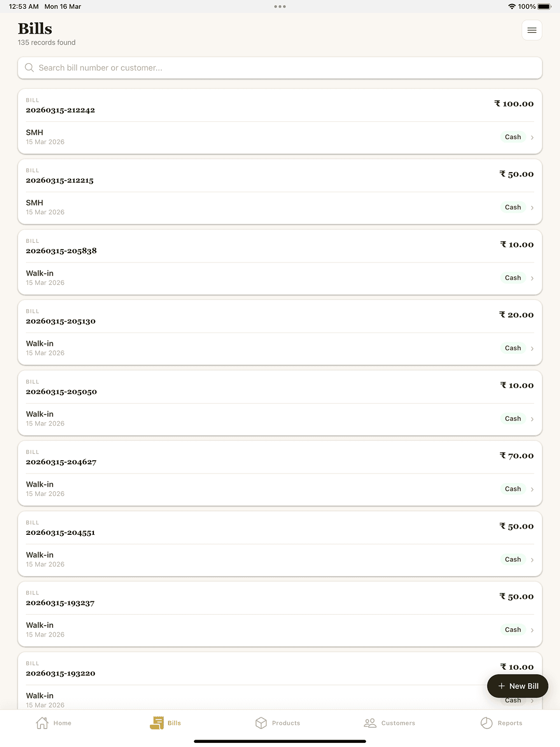Focus the bill search field
This screenshot has height=747, width=560.
point(280,68)
